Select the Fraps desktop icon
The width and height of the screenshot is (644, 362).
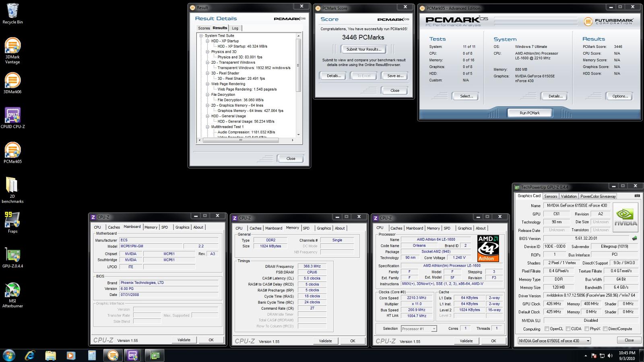pos(12,222)
